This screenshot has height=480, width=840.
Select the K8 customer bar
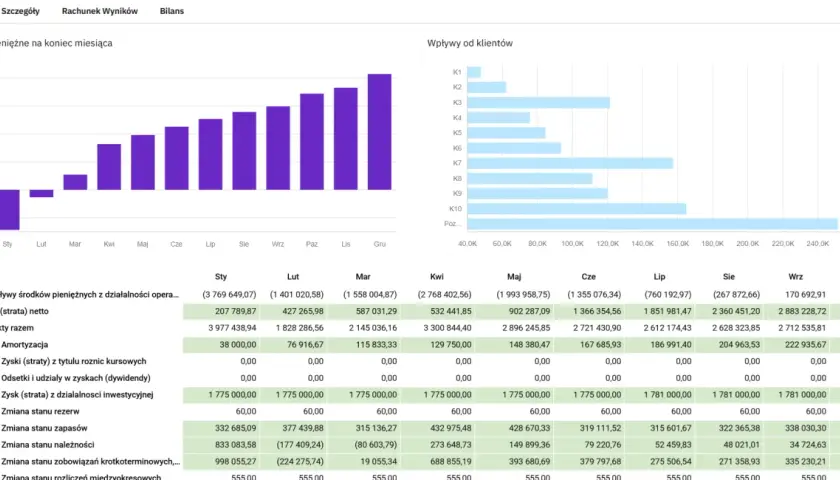pos(530,178)
